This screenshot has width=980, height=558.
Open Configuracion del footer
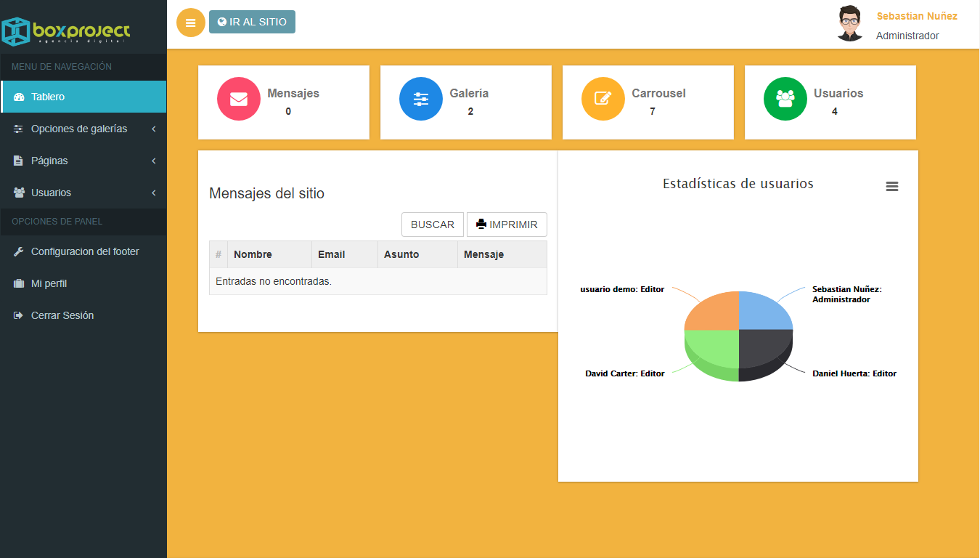pyautogui.click(x=84, y=251)
